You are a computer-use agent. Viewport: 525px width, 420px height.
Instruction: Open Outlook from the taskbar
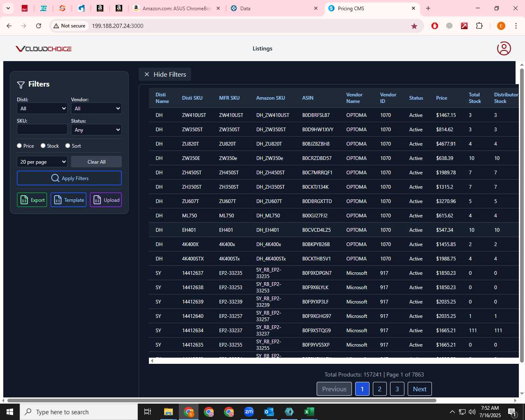coord(269,412)
